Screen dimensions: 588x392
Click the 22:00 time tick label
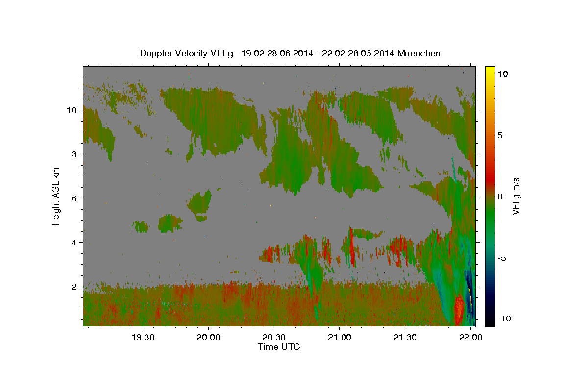pyautogui.click(x=471, y=338)
